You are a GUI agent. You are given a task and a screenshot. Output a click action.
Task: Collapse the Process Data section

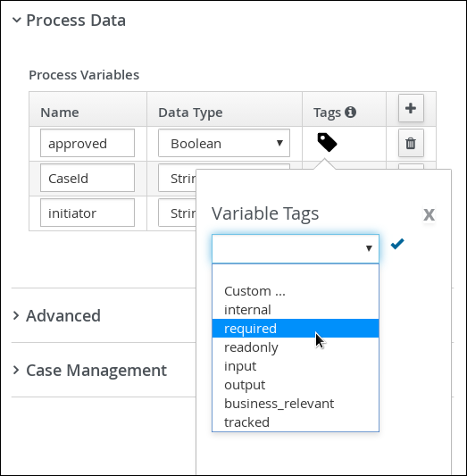(17, 21)
